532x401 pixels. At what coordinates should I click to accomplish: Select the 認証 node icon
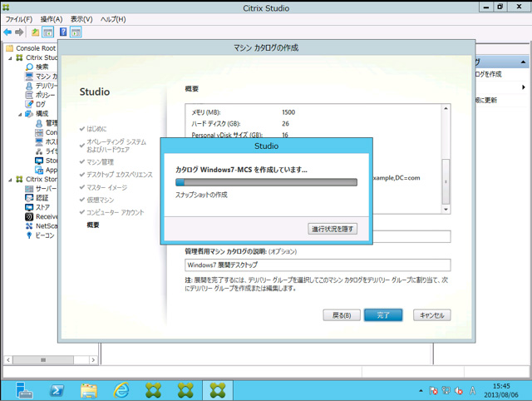pos(30,198)
